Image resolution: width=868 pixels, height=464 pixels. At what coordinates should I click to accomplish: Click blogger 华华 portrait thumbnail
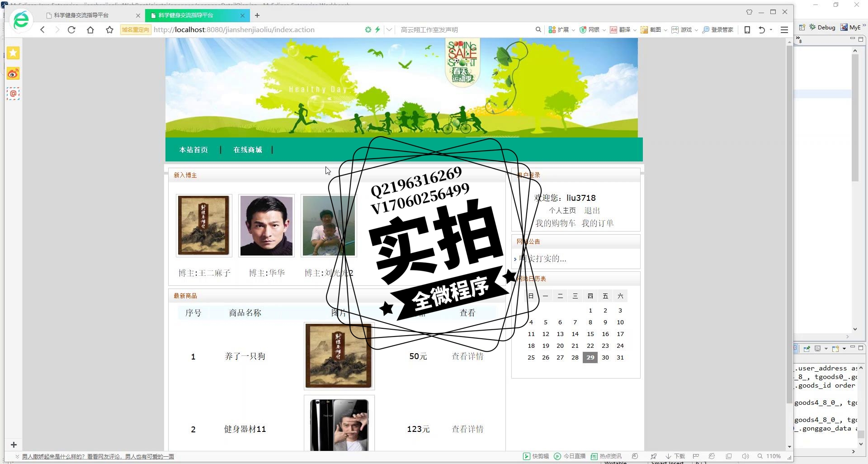(266, 225)
